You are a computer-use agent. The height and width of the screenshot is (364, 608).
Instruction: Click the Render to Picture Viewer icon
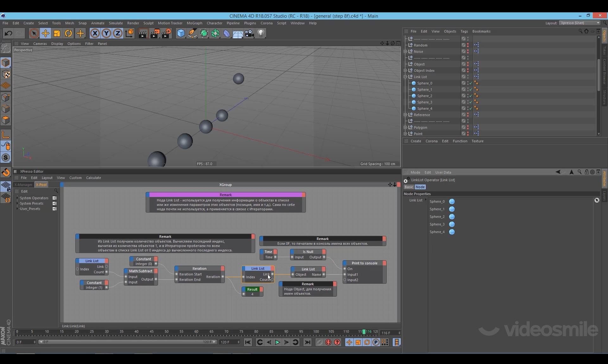(x=155, y=33)
